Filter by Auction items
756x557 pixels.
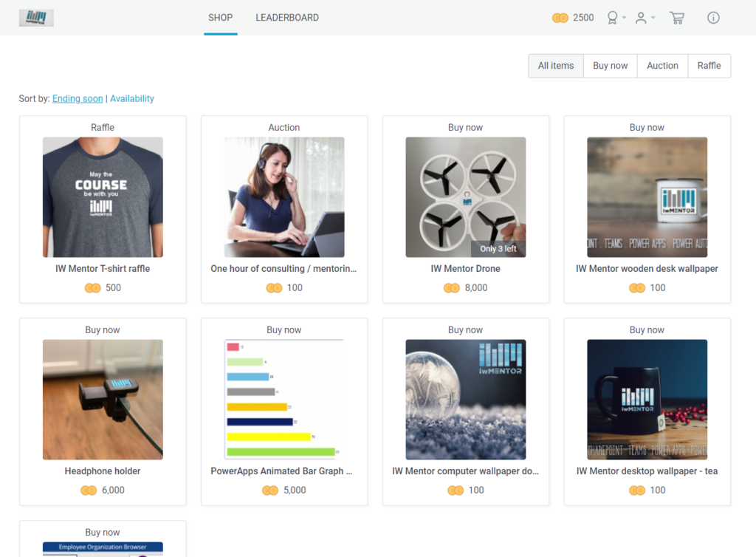click(662, 66)
